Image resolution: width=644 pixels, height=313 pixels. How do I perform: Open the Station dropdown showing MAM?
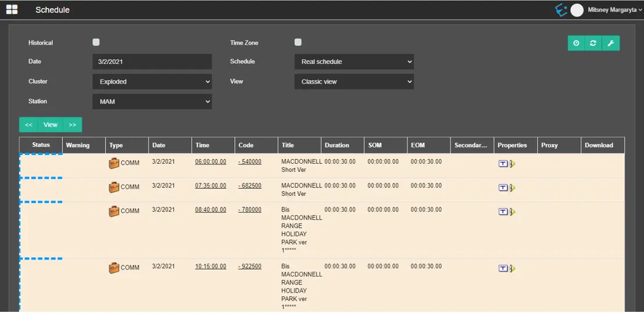tap(152, 102)
